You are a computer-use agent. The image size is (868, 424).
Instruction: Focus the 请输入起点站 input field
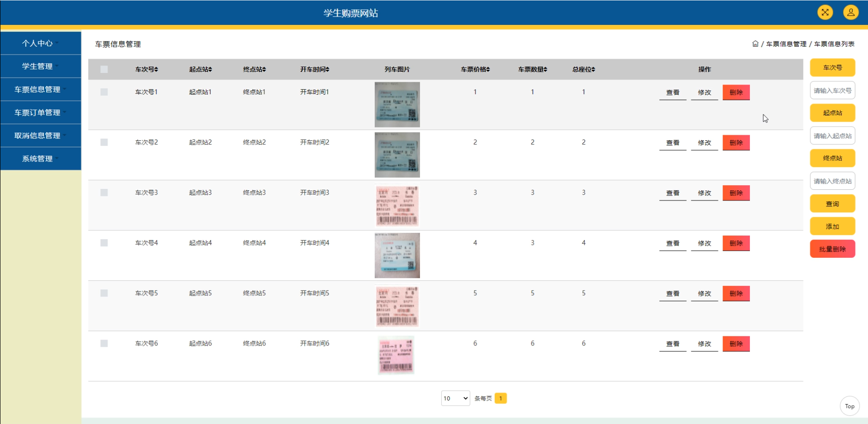[x=832, y=136]
